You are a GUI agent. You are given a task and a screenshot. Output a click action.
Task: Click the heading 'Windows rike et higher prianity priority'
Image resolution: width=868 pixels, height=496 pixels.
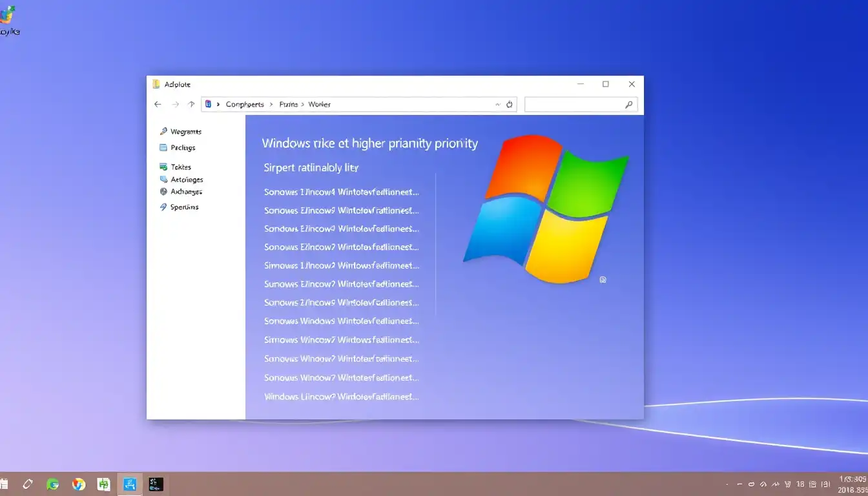pyautogui.click(x=370, y=143)
